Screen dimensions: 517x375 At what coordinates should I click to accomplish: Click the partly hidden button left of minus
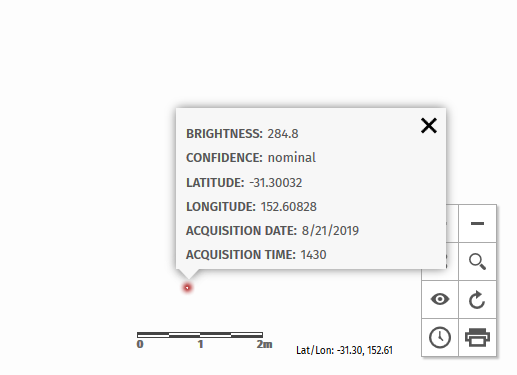point(452,223)
